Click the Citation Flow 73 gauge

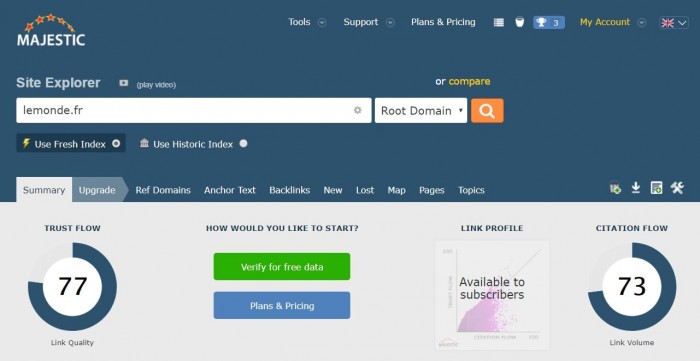click(x=632, y=286)
